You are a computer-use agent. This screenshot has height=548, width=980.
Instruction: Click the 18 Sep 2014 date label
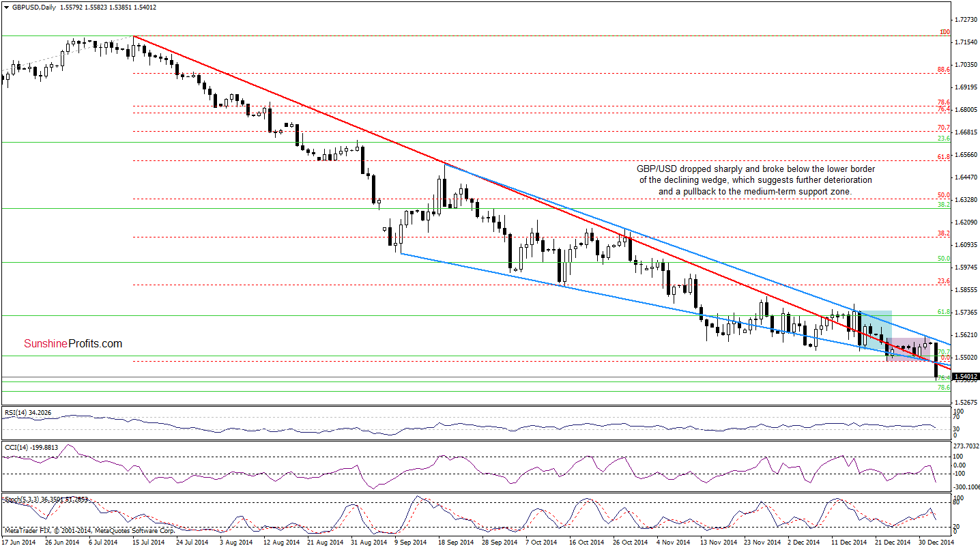click(x=455, y=542)
